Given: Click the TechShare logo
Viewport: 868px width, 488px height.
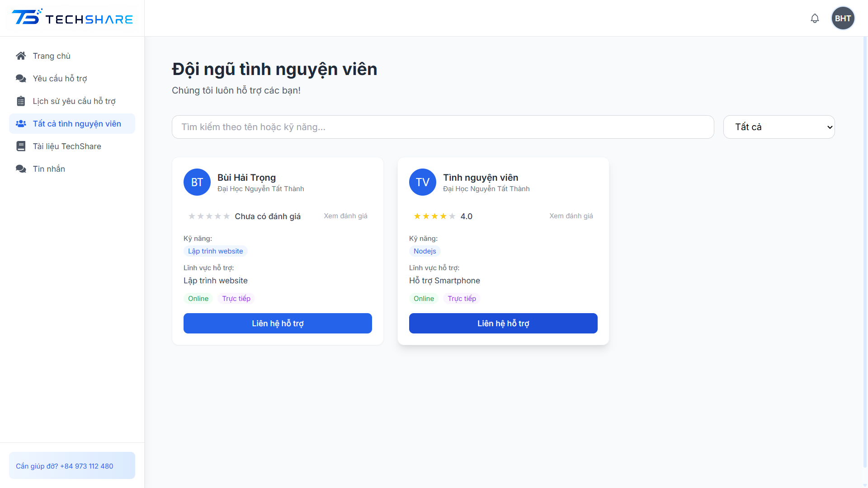Looking at the screenshot, I should tap(72, 17).
